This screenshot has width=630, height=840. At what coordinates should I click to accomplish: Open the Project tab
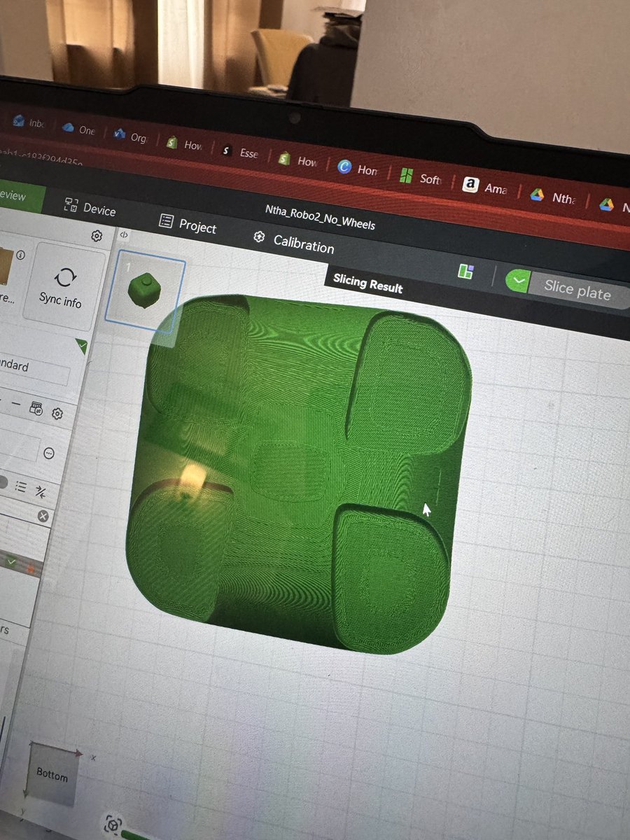click(x=188, y=225)
